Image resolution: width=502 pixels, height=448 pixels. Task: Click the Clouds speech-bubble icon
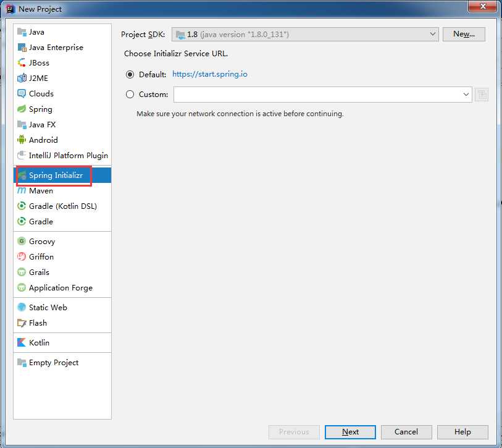point(22,93)
